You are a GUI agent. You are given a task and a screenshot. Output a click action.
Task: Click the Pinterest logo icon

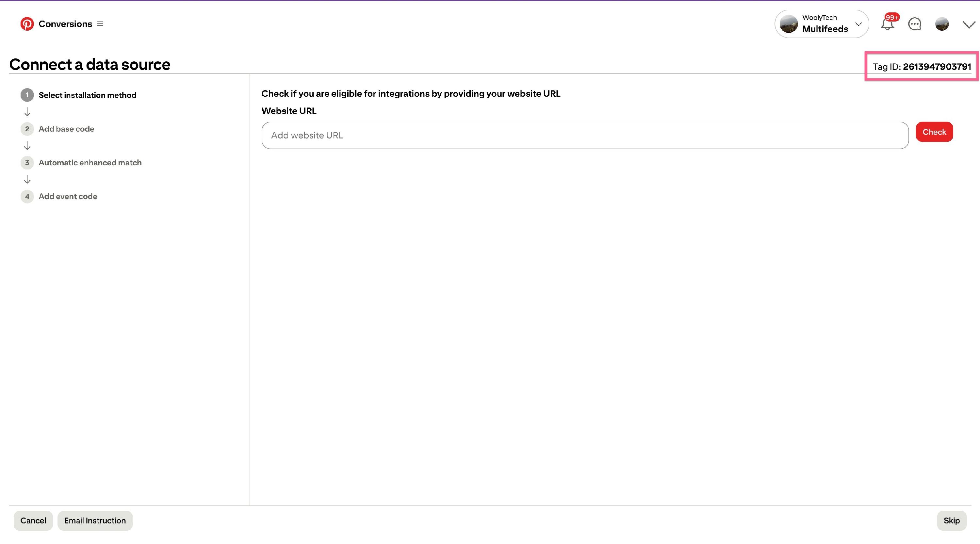[x=27, y=24]
